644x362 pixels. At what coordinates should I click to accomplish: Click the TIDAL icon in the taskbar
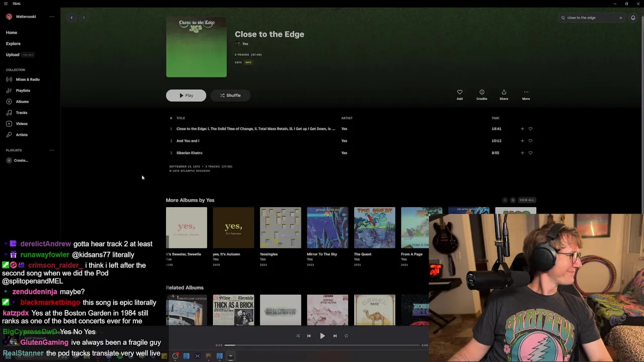(230, 356)
